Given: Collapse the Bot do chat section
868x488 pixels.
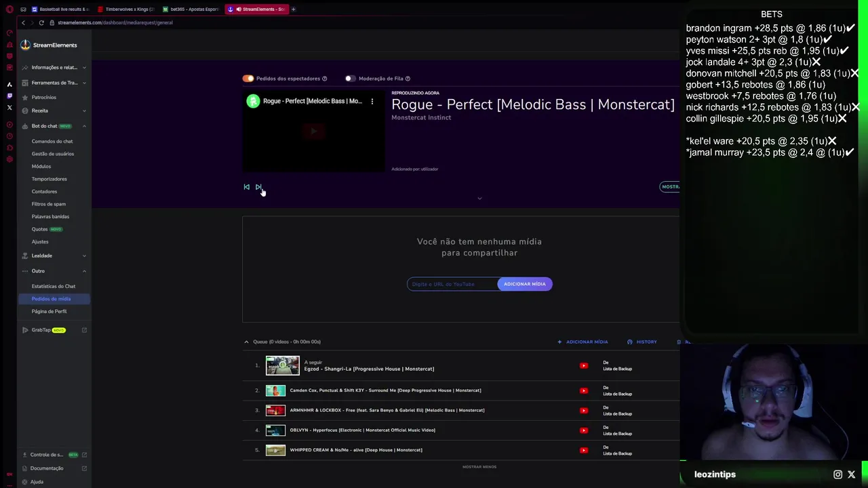Looking at the screenshot, I should click(53, 126).
